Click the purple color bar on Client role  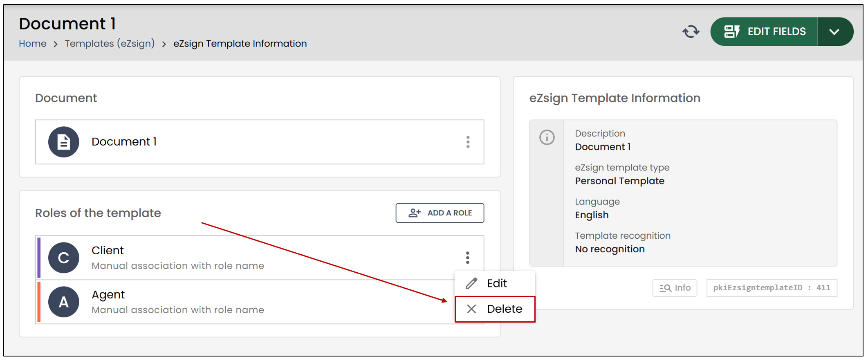[x=39, y=258]
